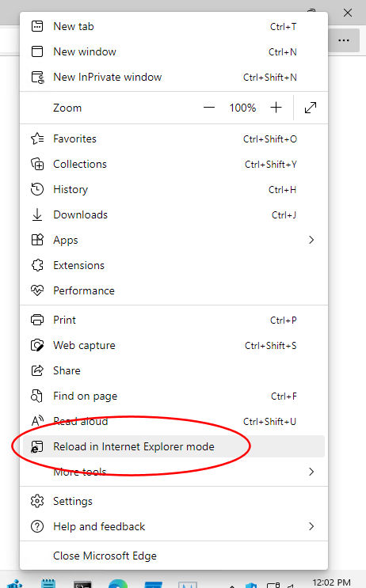Click the Print menu entry
The image size is (366, 588).
coord(173,321)
